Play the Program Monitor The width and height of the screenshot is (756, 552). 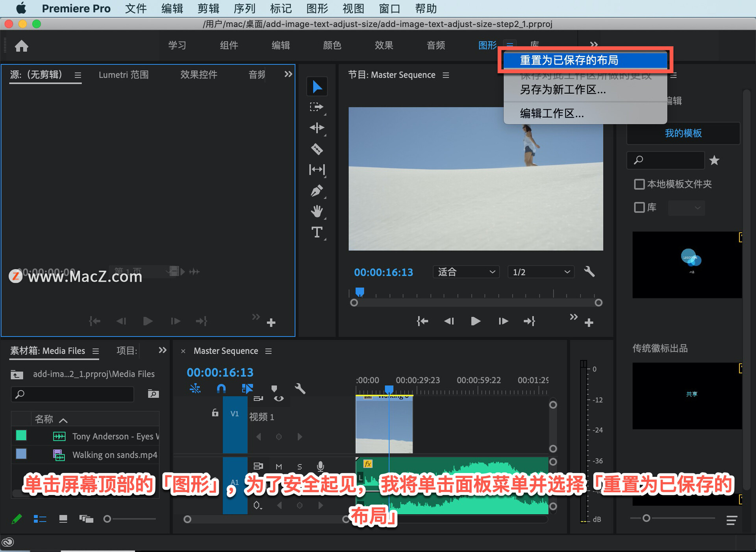pyautogui.click(x=475, y=321)
